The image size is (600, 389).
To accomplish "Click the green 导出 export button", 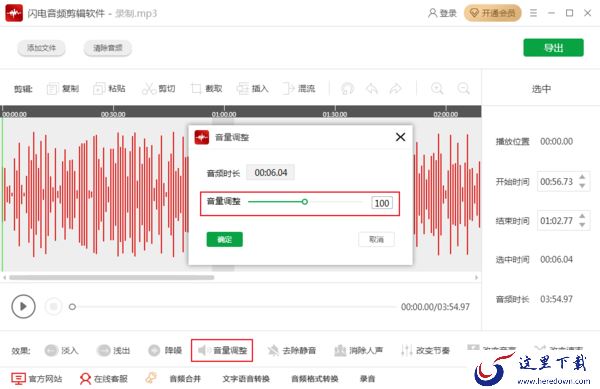I will 553,48.
